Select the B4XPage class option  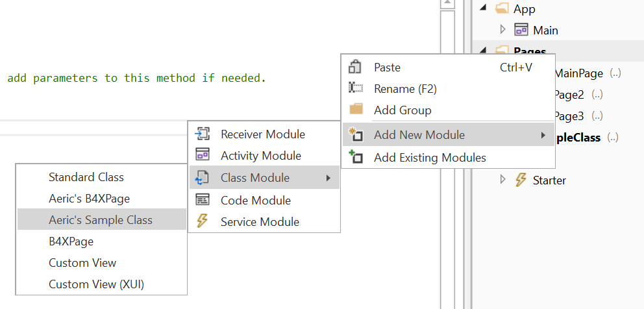(71, 241)
